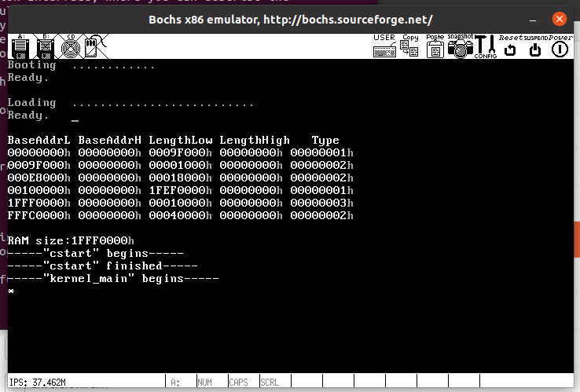The width and height of the screenshot is (580, 392).
Task: Click the Paste clipboard icon
Action: coord(435,46)
